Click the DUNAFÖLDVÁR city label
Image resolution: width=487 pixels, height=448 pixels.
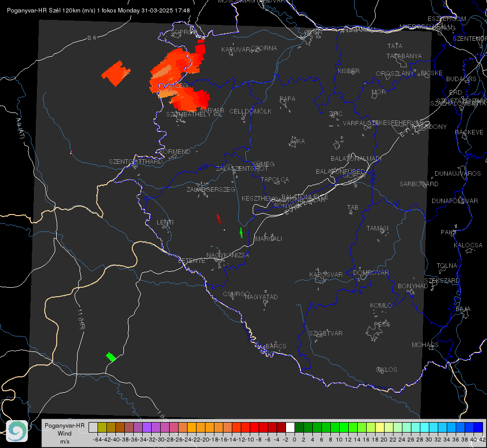tap(455, 201)
